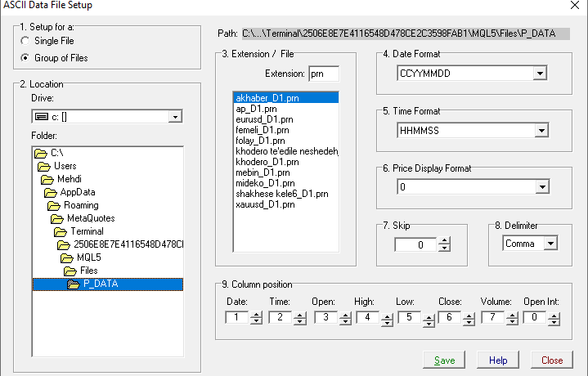The image size is (588, 376).
Task: Increase the Open Int column position
Action: point(554,316)
